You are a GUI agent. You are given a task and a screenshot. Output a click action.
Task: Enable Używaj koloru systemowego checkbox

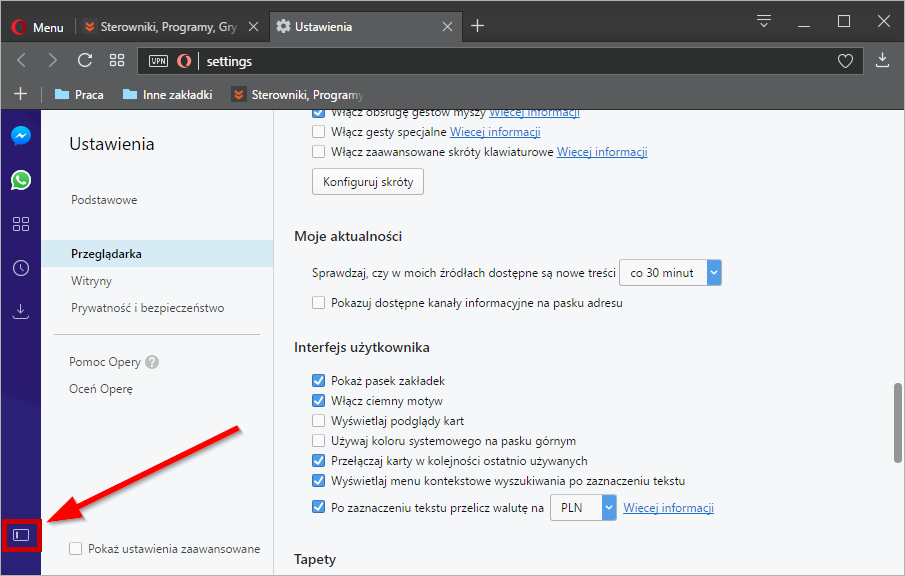point(319,440)
